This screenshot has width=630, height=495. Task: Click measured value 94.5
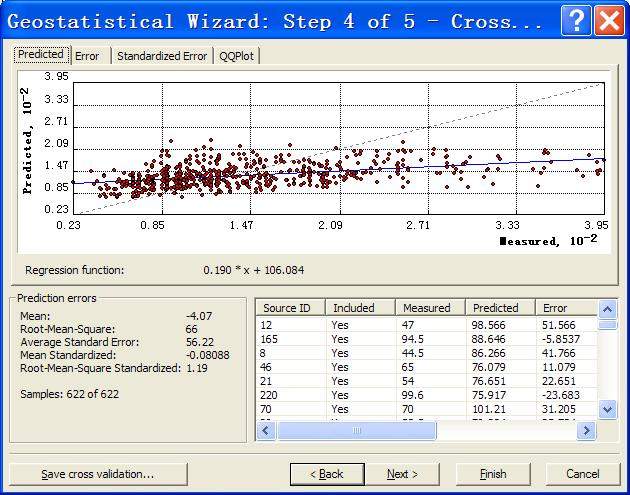coord(413,339)
